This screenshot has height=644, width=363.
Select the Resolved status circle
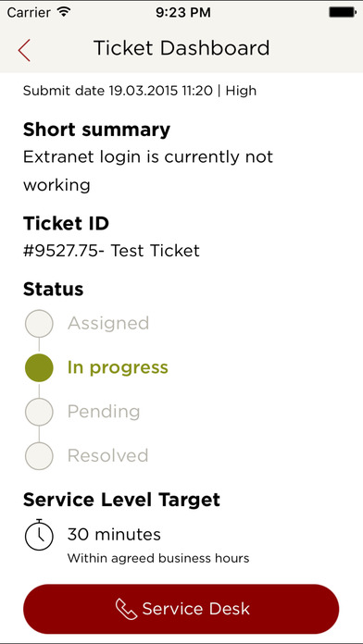tap(39, 455)
